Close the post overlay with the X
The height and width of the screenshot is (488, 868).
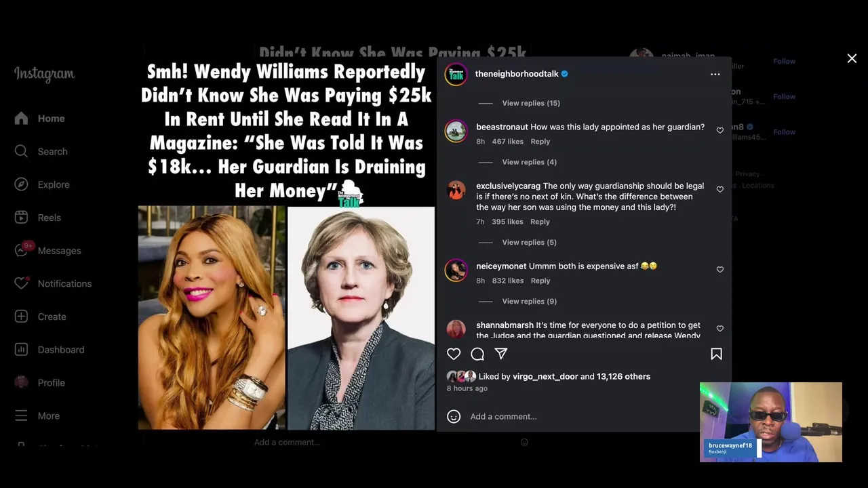tap(852, 59)
